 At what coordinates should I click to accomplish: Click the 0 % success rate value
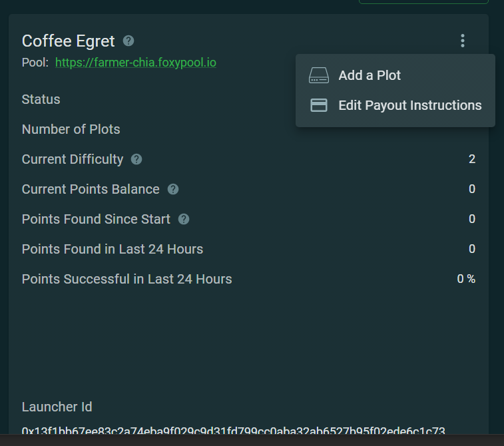466,279
